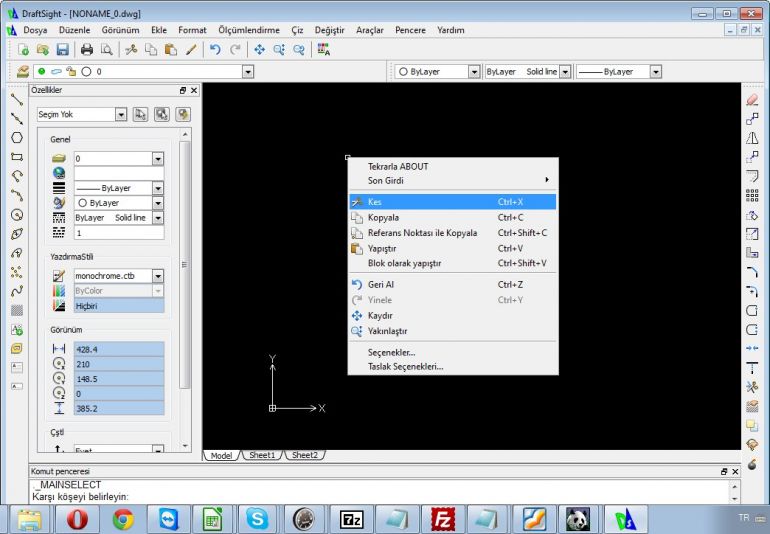Image resolution: width=770 pixels, height=534 pixels.
Task: Expand the monochrome.ctb print style dropdown
Action: (157, 275)
